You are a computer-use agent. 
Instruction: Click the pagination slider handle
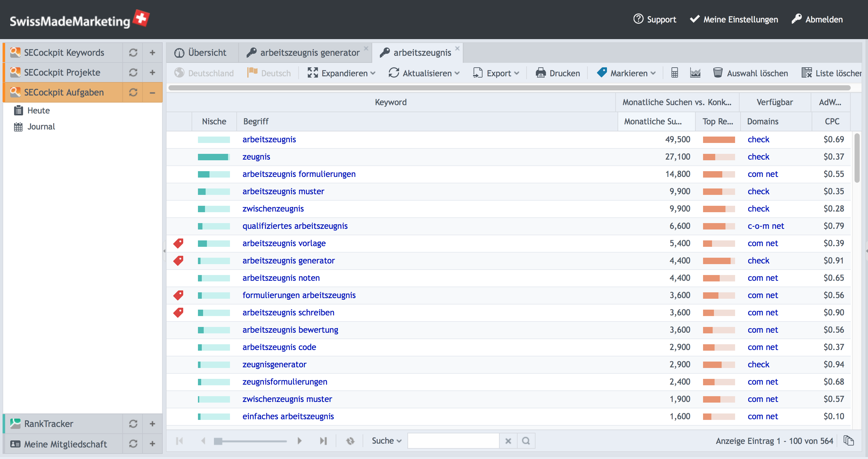(218, 441)
